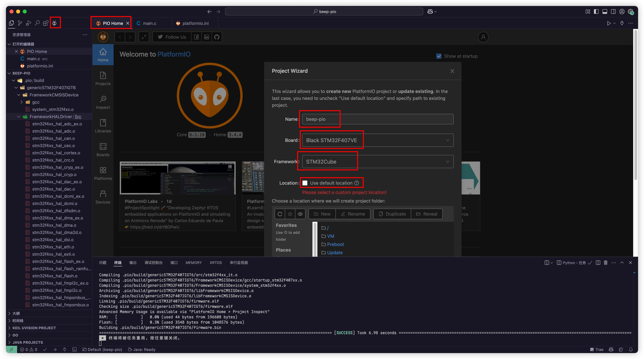Click Reveal button in wizard
The width and height of the screenshot is (644, 359).
pos(427,214)
